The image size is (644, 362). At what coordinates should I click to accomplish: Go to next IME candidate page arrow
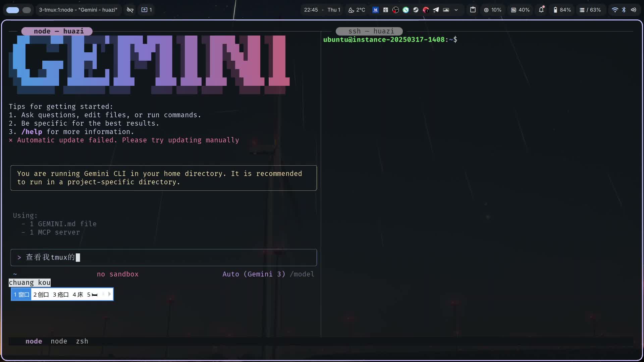[109, 294]
